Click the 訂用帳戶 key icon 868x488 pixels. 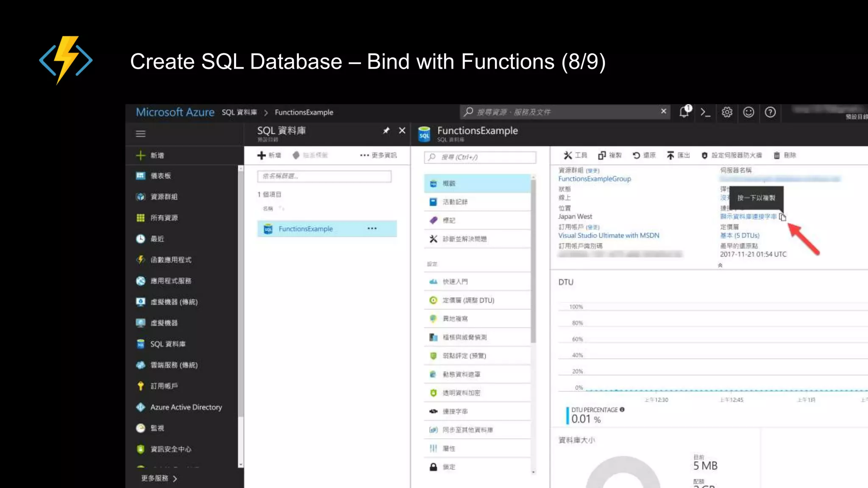coord(141,386)
